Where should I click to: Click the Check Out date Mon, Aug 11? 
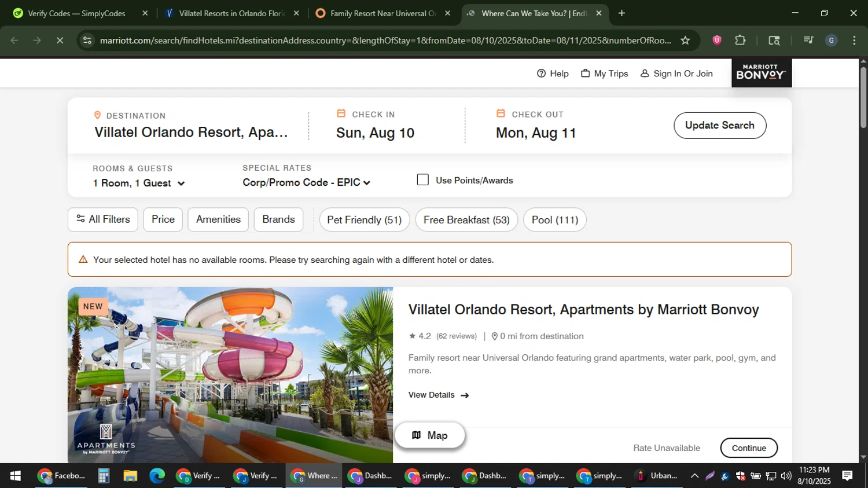tap(536, 133)
